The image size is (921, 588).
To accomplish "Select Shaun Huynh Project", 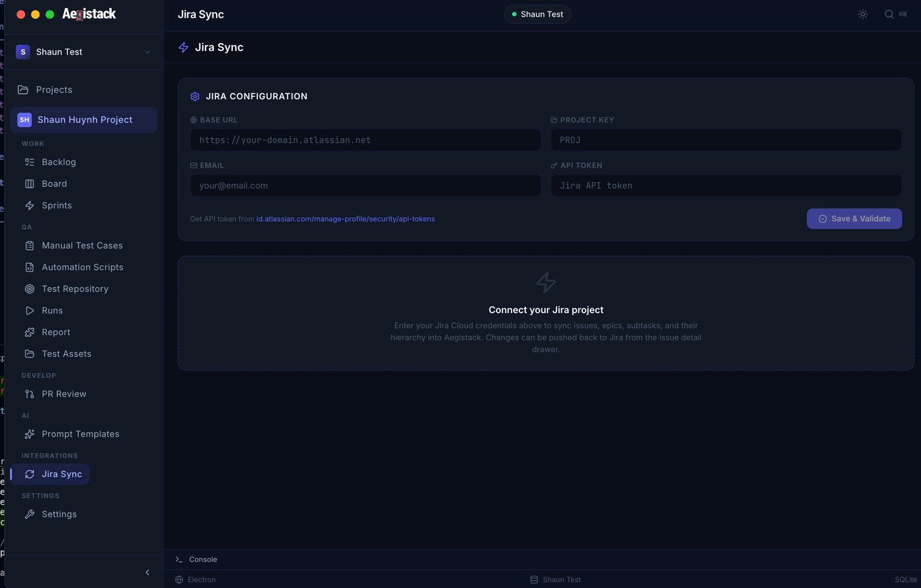I will click(83, 120).
